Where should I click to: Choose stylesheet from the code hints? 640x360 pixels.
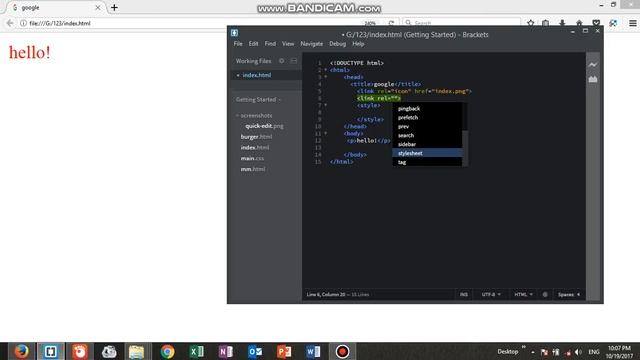[x=427, y=153]
